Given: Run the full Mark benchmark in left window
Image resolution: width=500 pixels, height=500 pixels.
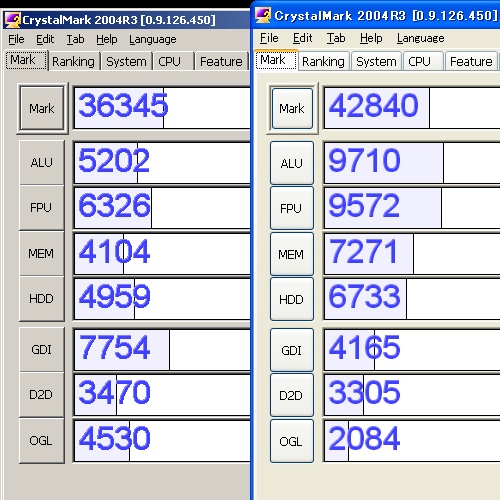Looking at the screenshot, I should point(42,108).
